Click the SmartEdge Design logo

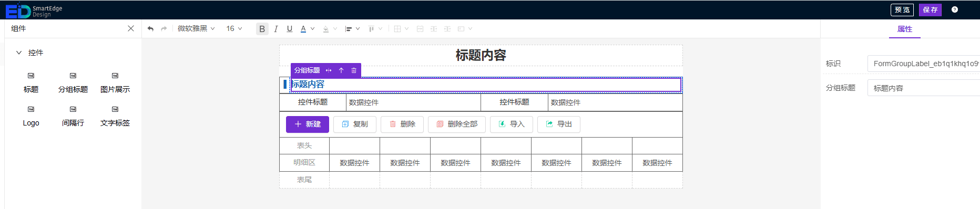pyautogui.click(x=34, y=10)
